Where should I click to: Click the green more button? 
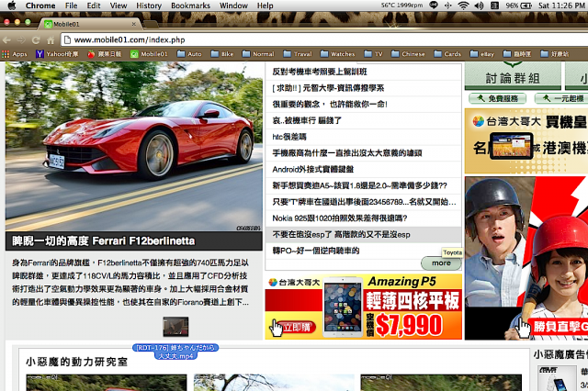click(x=441, y=263)
